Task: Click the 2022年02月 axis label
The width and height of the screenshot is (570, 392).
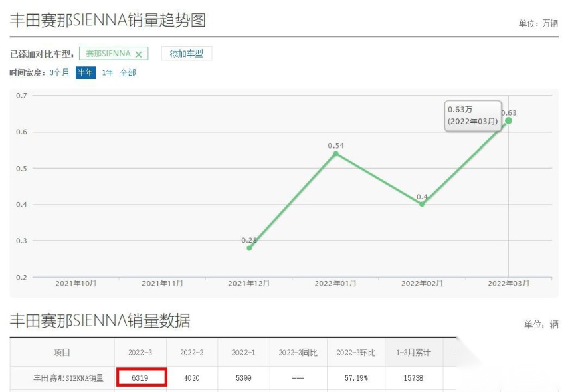Action: click(x=422, y=283)
